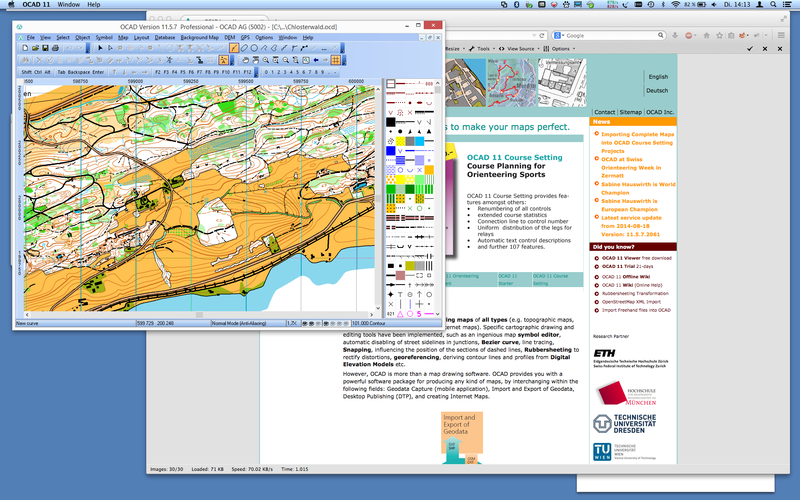Click the Undo arrow icon in OCAD toolbar
The width and height of the screenshot is (800, 500).
click(x=69, y=48)
